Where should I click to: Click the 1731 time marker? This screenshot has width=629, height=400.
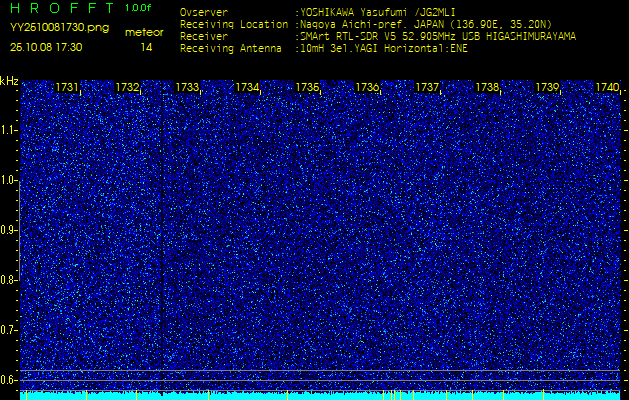click(x=67, y=87)
